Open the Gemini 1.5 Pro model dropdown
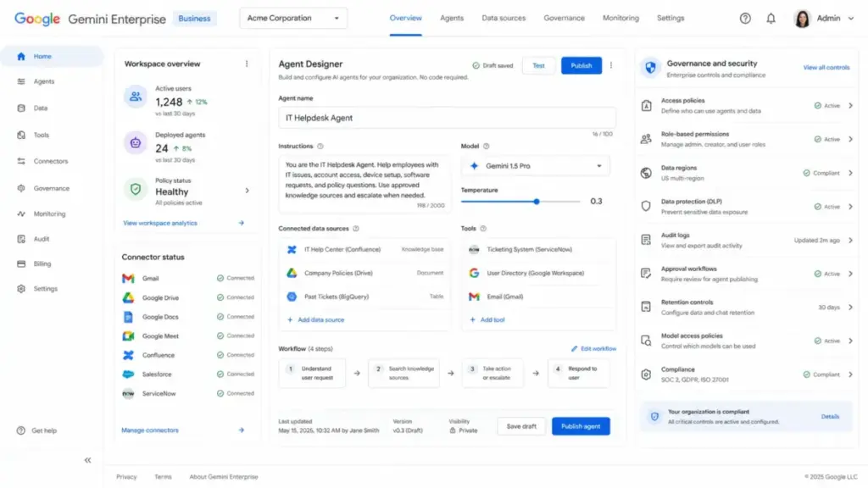The image size is (868, 488). 536,166
